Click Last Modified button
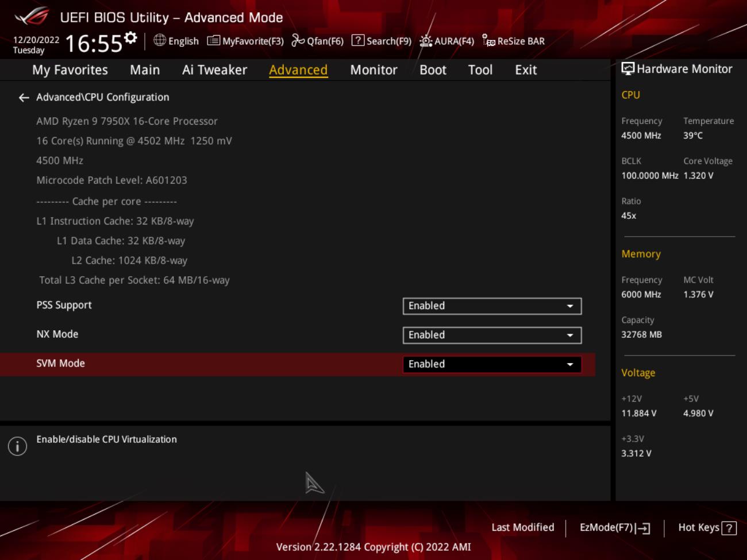747x560 pixels. tap(523, 527)
